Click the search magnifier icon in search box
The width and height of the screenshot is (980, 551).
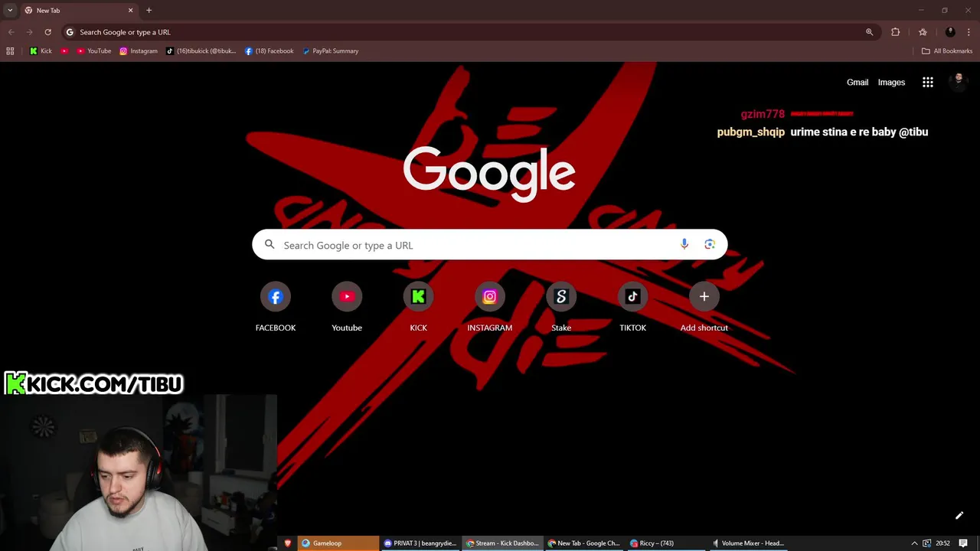tap(269, 245)
